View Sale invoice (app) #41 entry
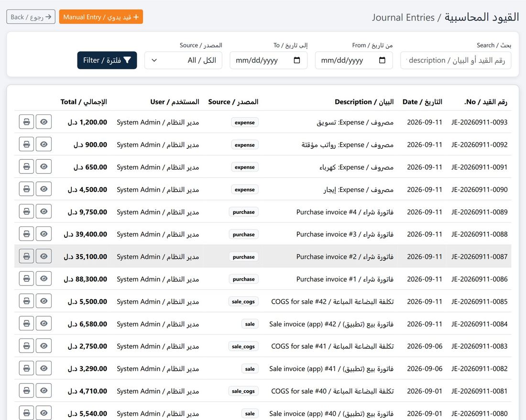 point(44,368)
